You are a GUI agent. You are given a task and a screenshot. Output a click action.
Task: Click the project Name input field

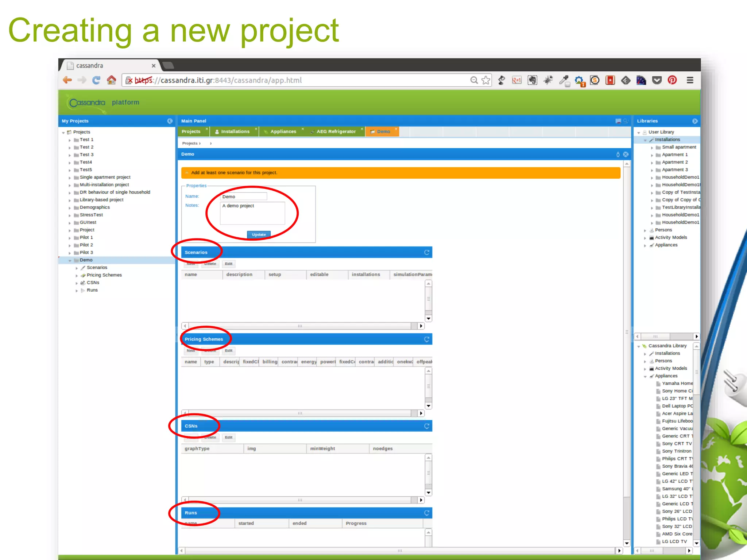[244, 197]
